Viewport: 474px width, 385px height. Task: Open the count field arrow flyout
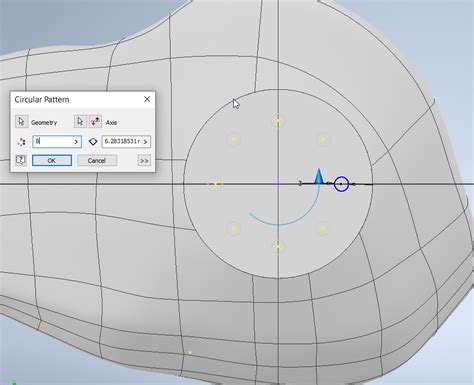coord(76,142)
